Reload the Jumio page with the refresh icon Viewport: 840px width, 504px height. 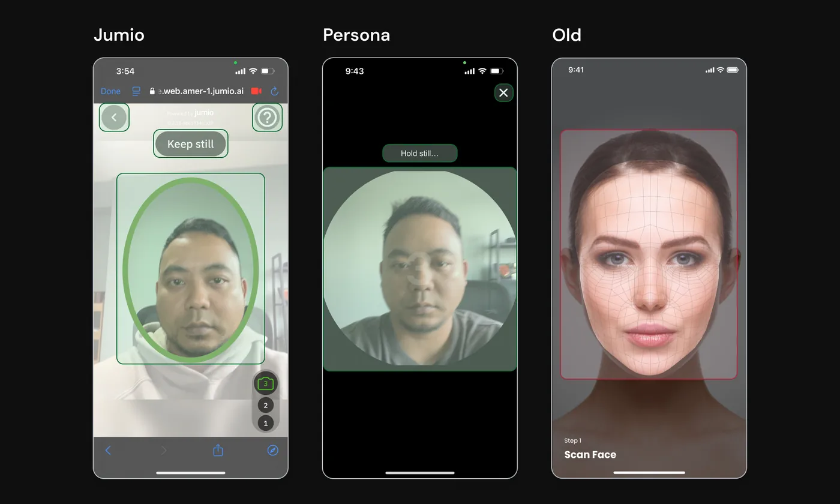275,91
